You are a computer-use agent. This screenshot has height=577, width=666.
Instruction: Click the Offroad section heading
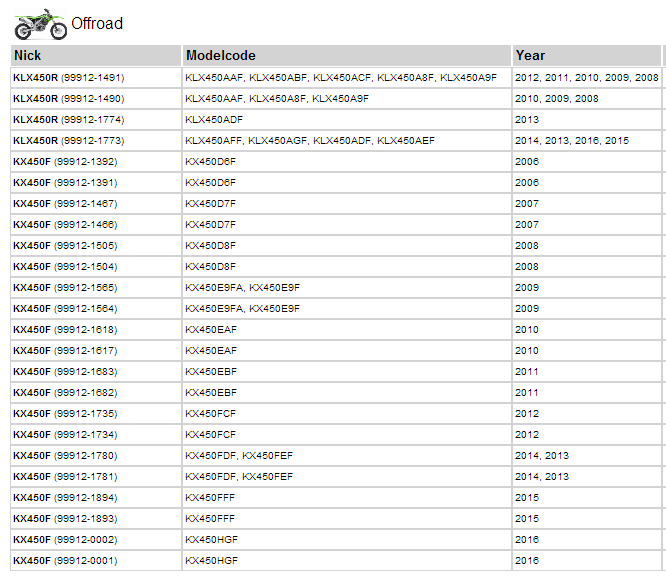(97, 23)
